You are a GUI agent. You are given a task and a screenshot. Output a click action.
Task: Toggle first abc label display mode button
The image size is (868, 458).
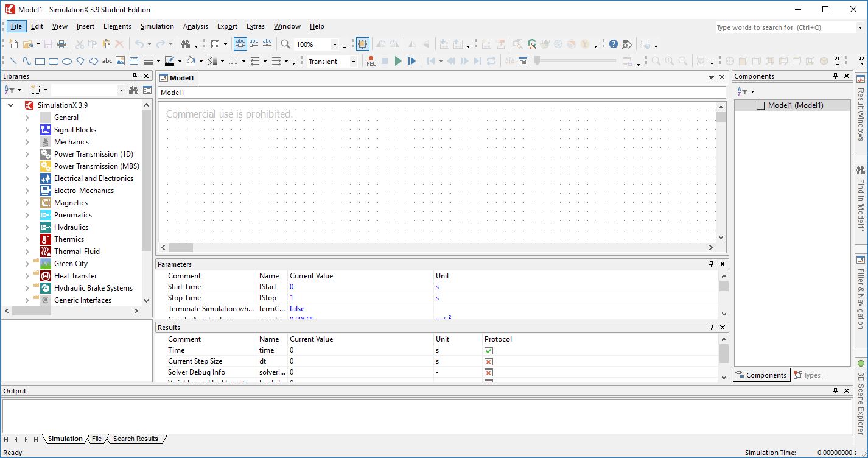pos(240,44)
